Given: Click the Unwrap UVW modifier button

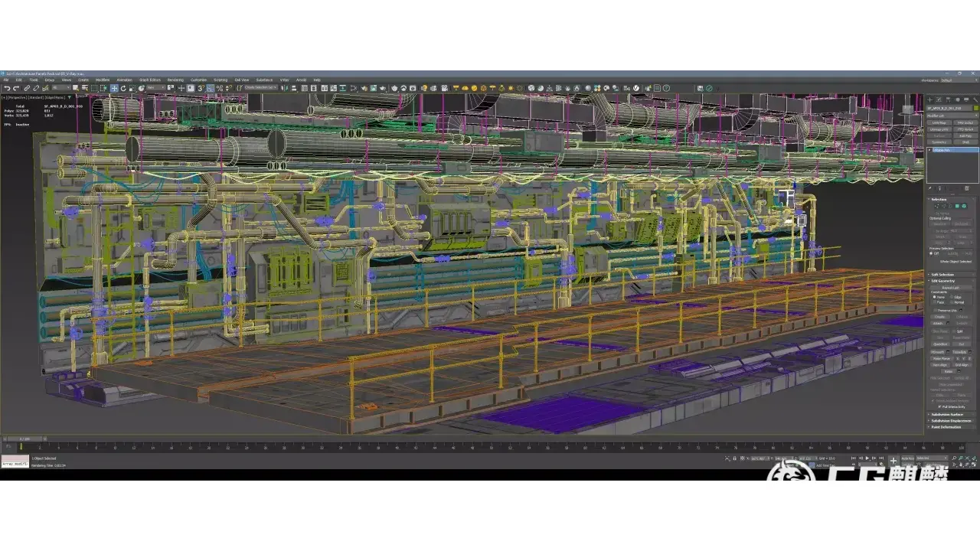Looking at the screenshot, I should [x=939, y=129].
